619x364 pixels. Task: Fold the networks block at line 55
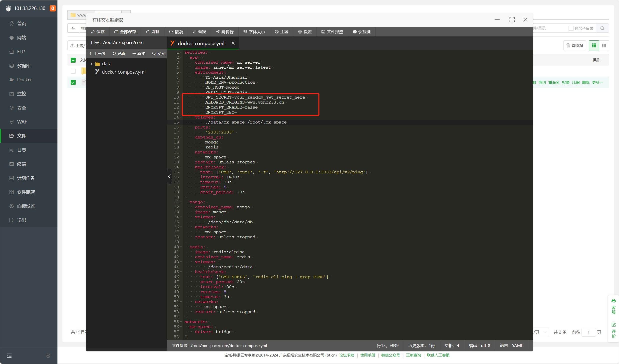[x=181, y=322]
